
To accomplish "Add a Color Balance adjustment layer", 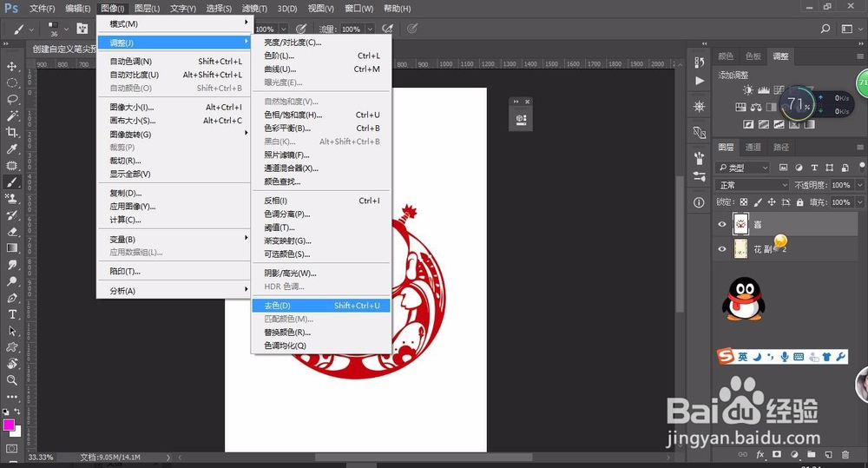I will [x=756, y=107].
